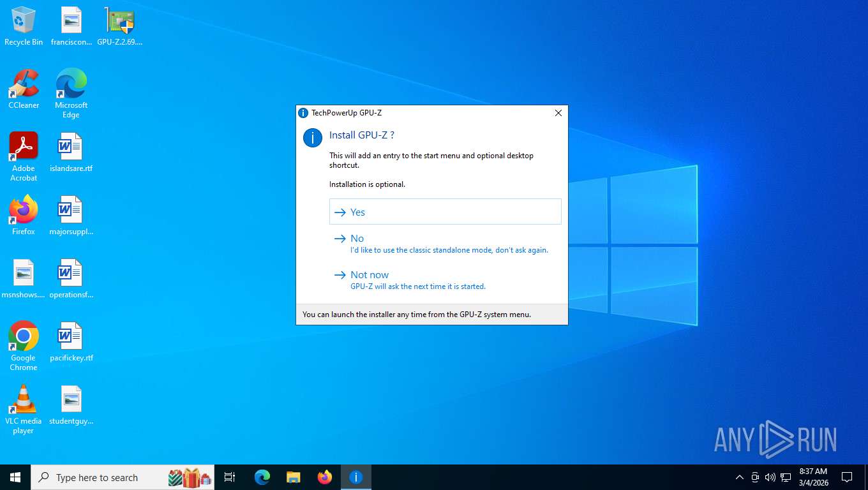Open the Recycle Bin desktop icon
This screenshot has width=868, height=490.
click(x=24, y=26)
